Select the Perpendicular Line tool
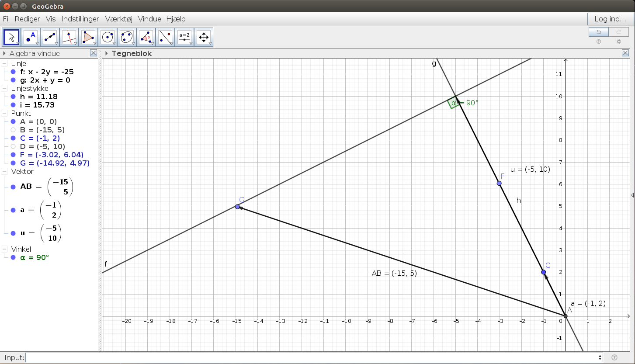This screenshot has height=364, width=635. pyautogui.click(x=69, y=37)
